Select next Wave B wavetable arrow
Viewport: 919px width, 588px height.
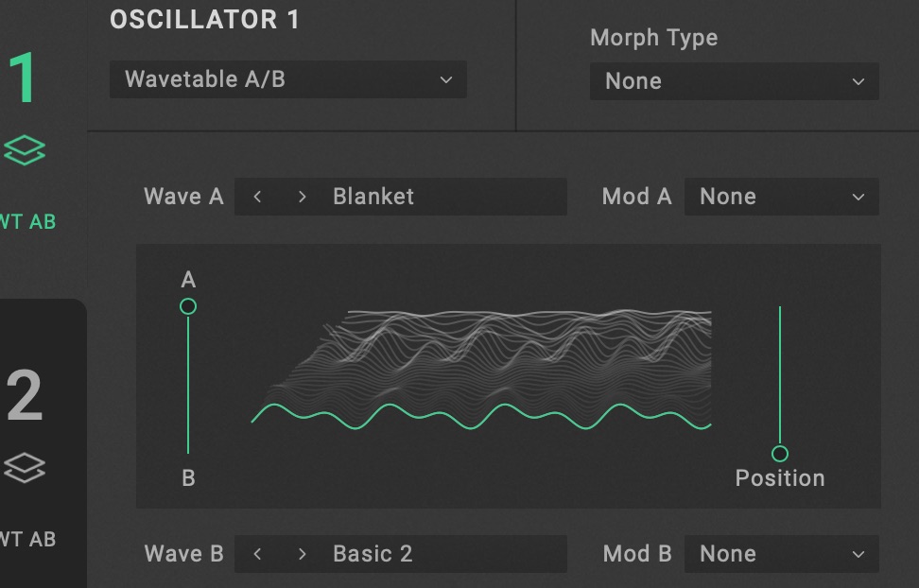pyautogui.click(x=303, y=554)
